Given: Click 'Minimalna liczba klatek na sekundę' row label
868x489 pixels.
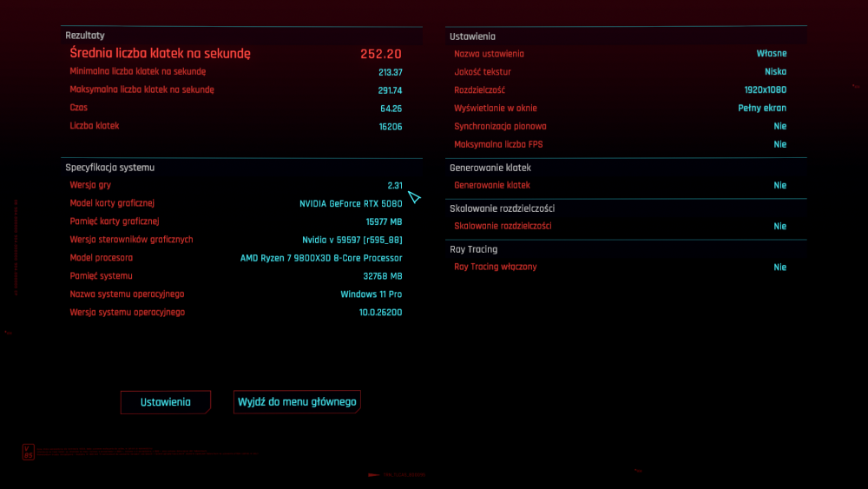Looking at the screenshot, I should (x=138, y=71).
